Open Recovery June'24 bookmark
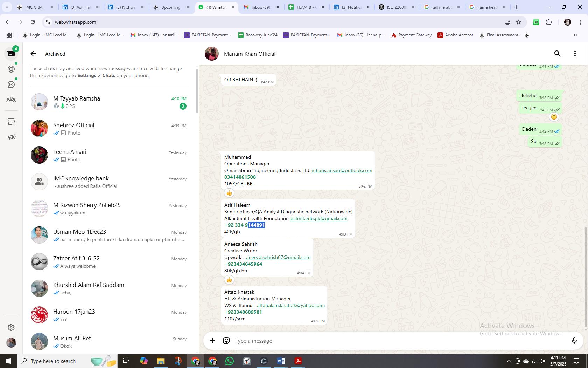 (x=258, y=35)
